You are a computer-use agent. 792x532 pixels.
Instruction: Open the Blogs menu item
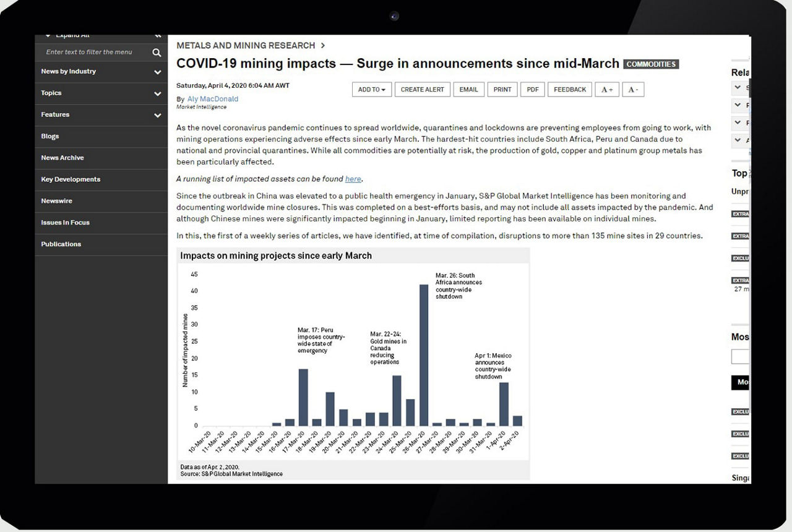click(50, 136)
